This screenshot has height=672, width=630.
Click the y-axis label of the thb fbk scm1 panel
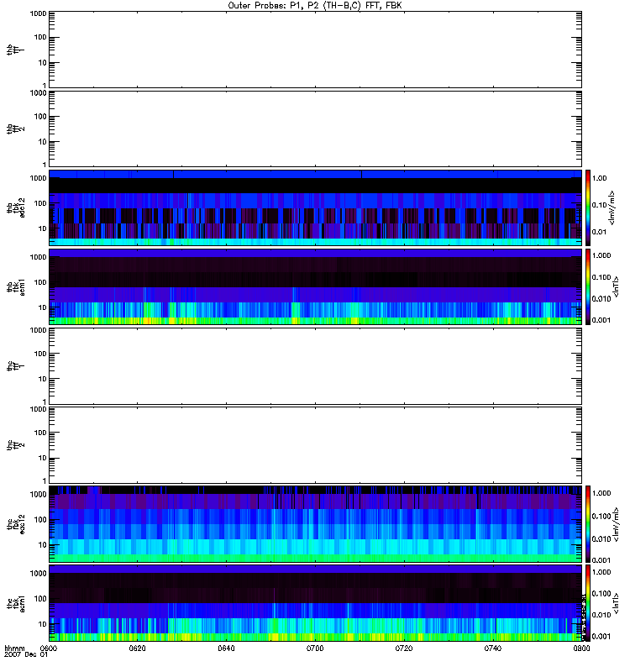[x=16, y=286]
